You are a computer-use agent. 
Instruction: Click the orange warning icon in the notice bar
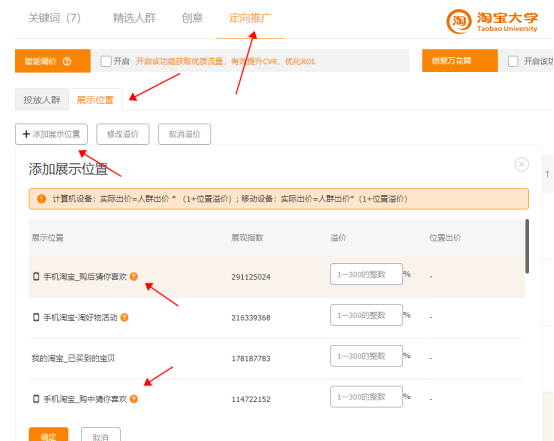click(41, 199)
